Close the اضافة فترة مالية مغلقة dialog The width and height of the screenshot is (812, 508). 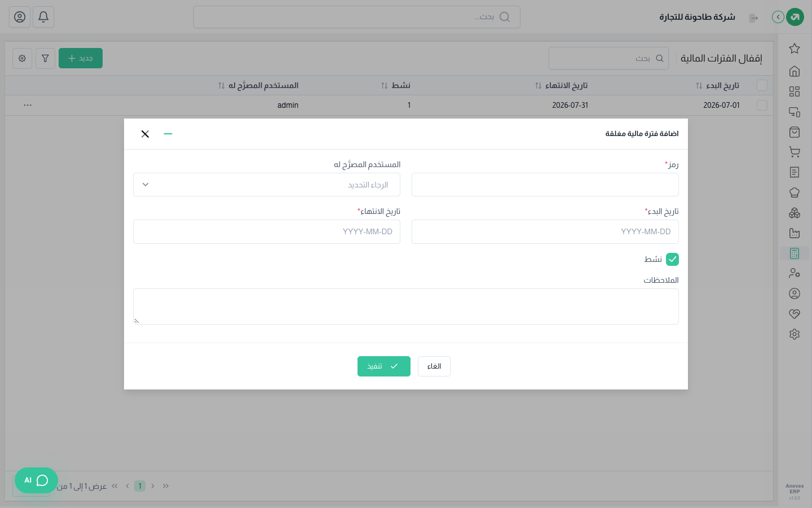pyautogui.click(x=145, y=134)
